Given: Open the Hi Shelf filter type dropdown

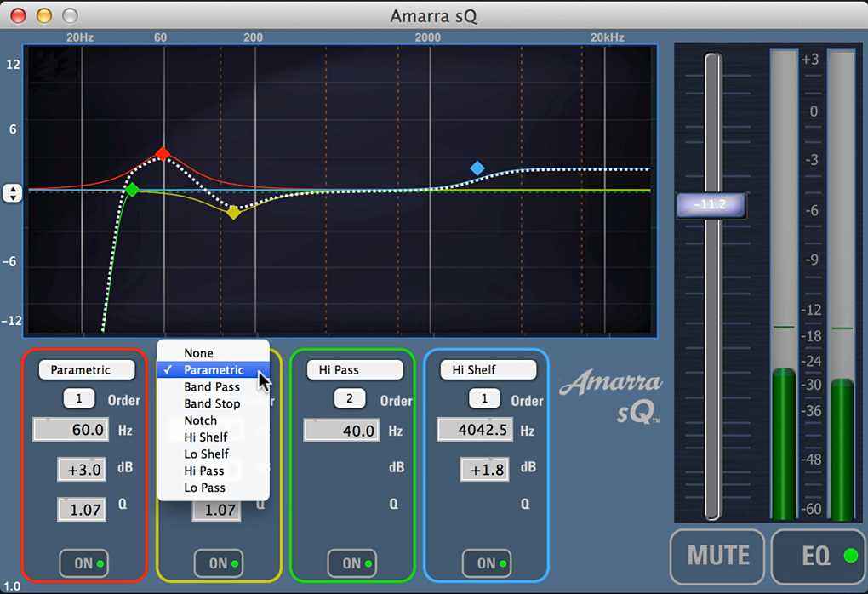Looking at the screenshot, I should pos(488,370).
